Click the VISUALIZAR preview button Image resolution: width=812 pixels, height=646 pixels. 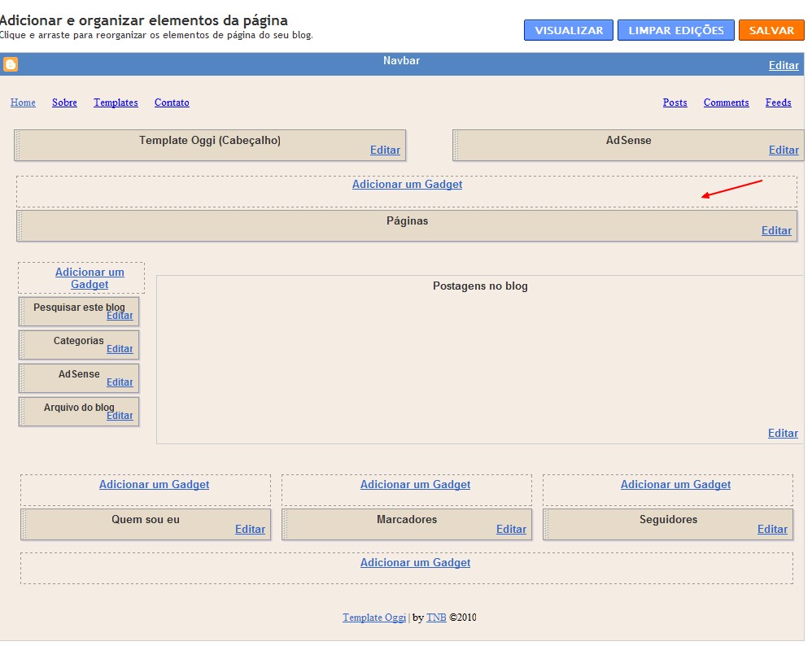pos(568,30)
